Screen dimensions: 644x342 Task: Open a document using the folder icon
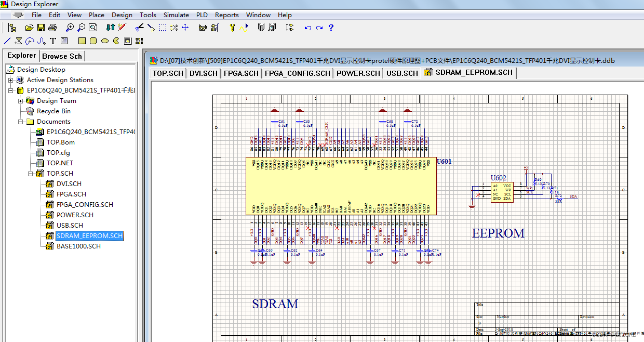click(x=29, y=28)
